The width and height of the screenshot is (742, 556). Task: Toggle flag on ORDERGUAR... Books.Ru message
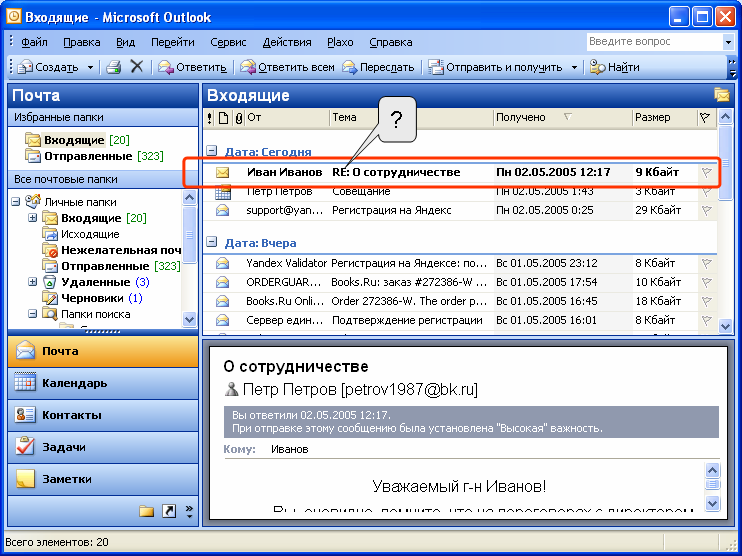point(707,282)
